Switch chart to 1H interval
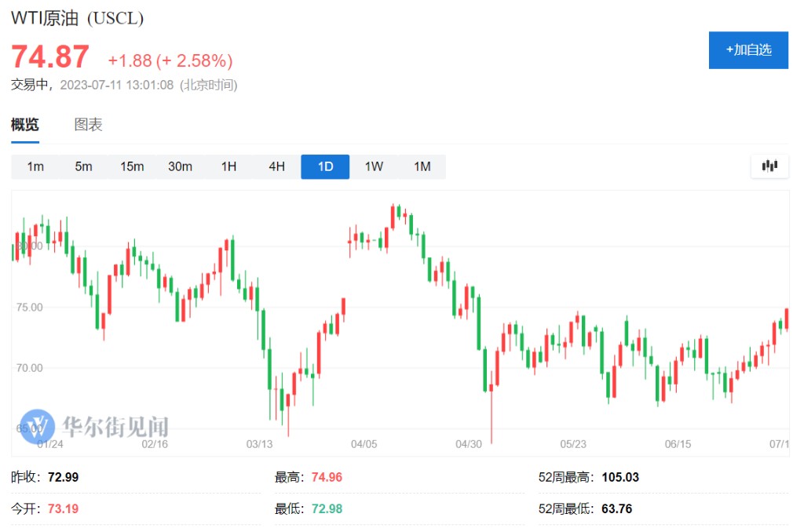 tap(228, 166)
